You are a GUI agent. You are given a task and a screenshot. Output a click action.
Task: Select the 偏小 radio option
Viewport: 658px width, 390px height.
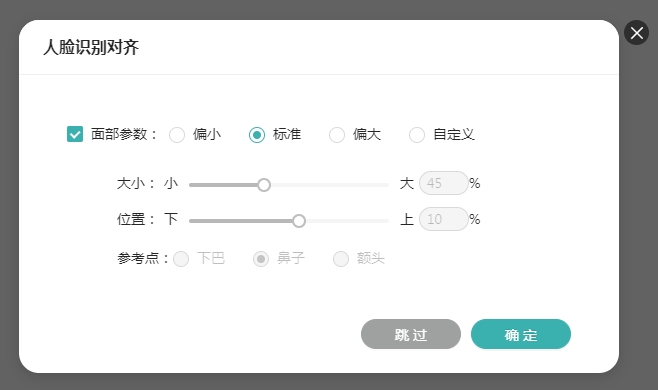coord(177,135)
